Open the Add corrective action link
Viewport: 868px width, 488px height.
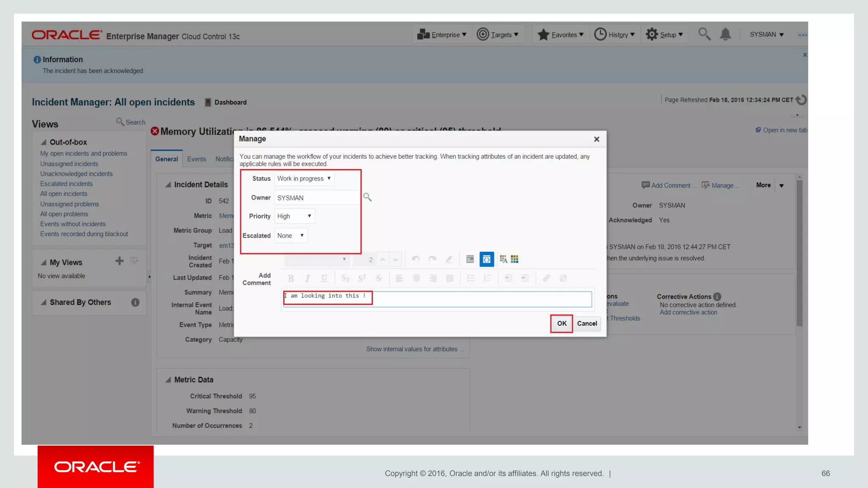[x=688, y=313]
